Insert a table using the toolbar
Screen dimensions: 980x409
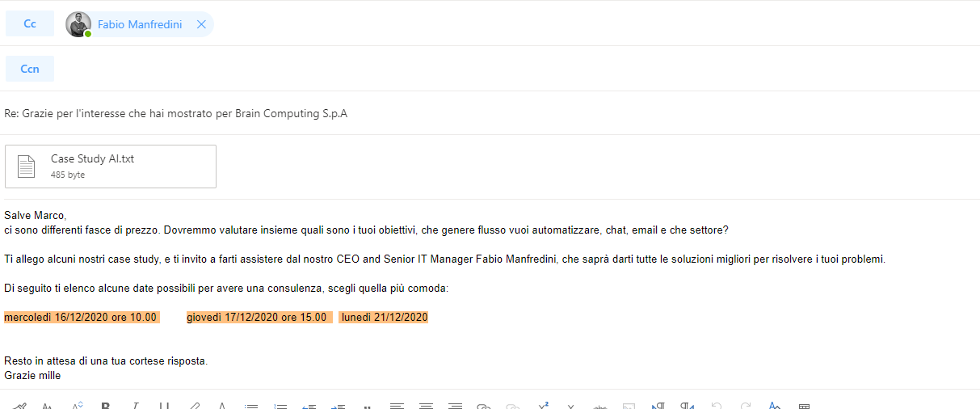pos(804,406)
